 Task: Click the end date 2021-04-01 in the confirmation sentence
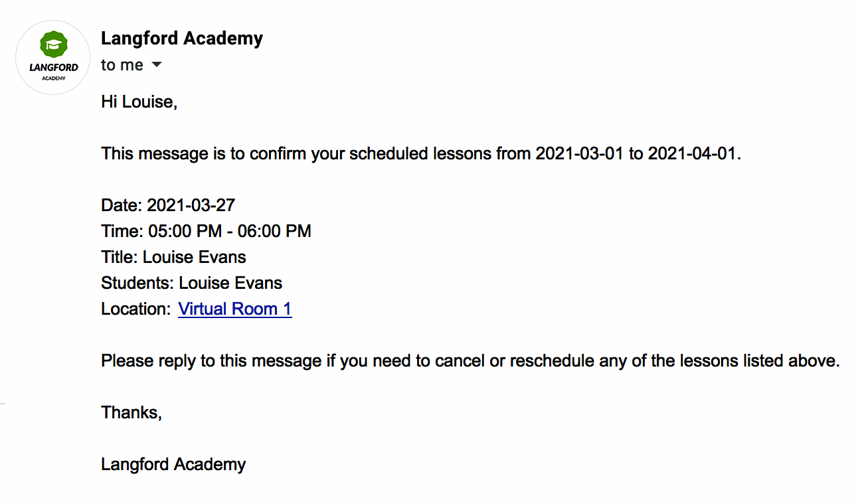tap(692, 153)
